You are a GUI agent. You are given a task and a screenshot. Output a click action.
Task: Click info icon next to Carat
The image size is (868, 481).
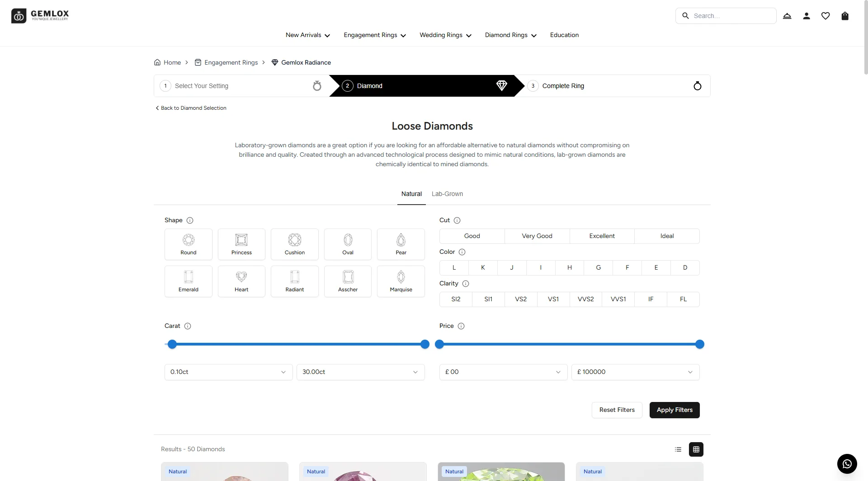[188, 326]
